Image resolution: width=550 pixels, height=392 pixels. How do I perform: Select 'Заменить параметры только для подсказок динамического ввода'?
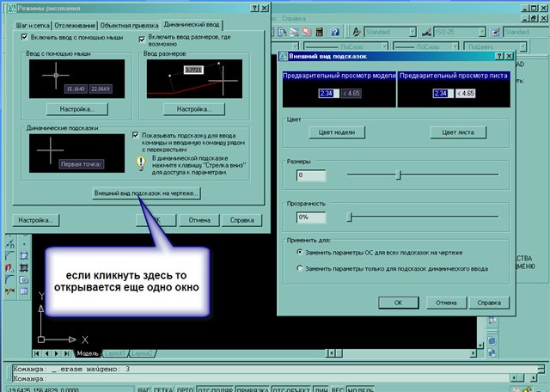(x=299, y=269)
